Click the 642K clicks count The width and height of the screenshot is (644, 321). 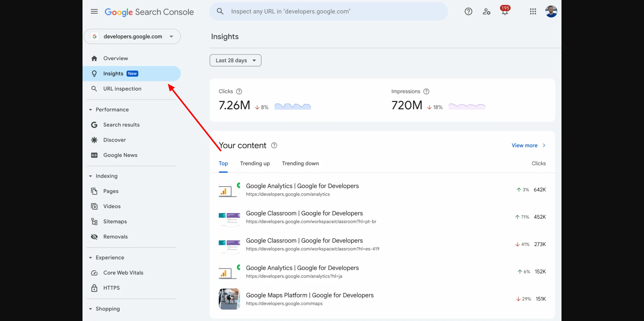(x=540, y=190)
